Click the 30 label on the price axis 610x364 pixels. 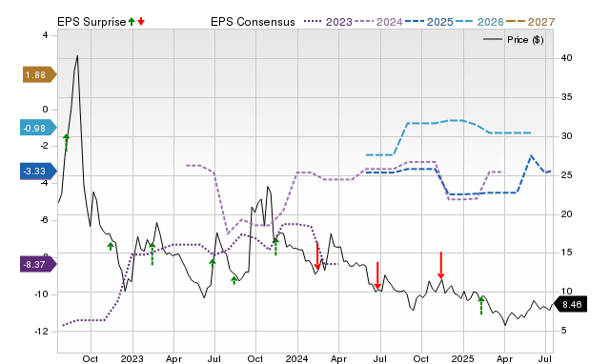click(566, 136)
